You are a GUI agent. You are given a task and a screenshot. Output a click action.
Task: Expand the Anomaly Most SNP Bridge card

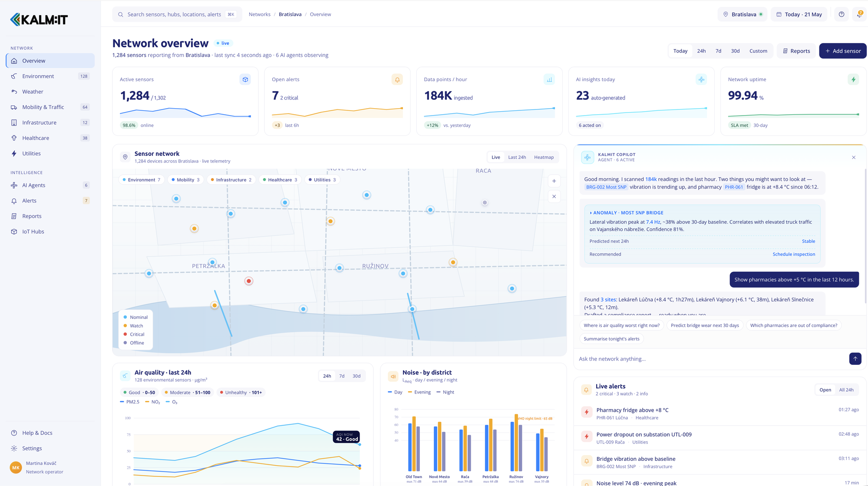click(x=626, y=213)
